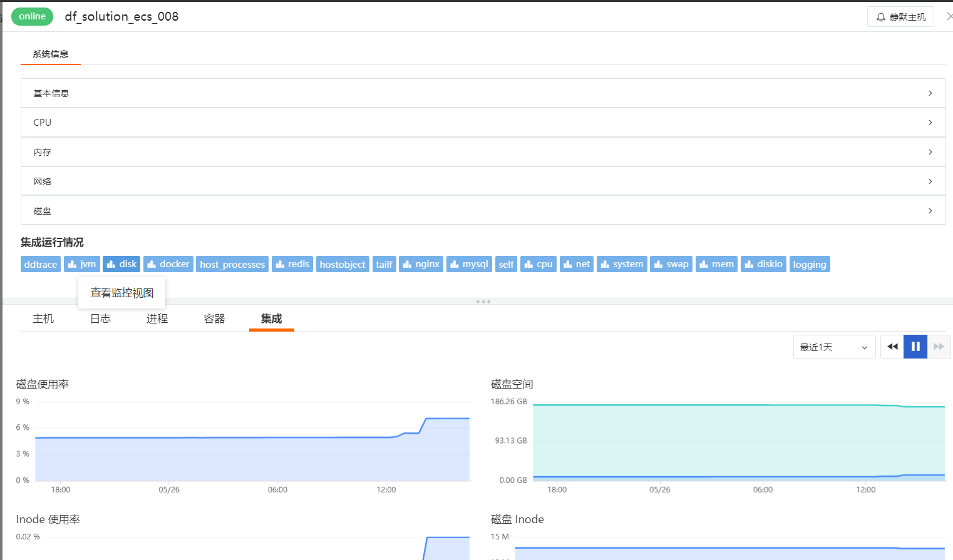Viewport: 953px width, 560px height.
Task: Click the swap integration tag
Action: point(671,264)
